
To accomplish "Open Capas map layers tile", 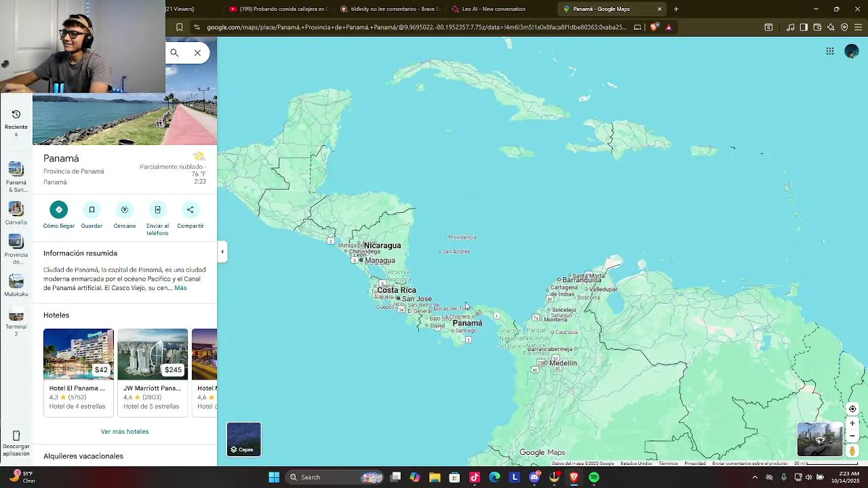I will point(243,439).
